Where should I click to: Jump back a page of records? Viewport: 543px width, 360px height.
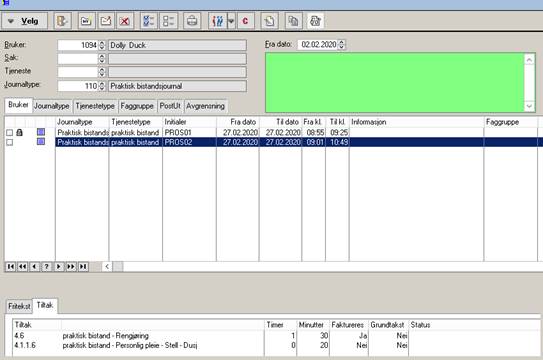[x=23, y=267]
